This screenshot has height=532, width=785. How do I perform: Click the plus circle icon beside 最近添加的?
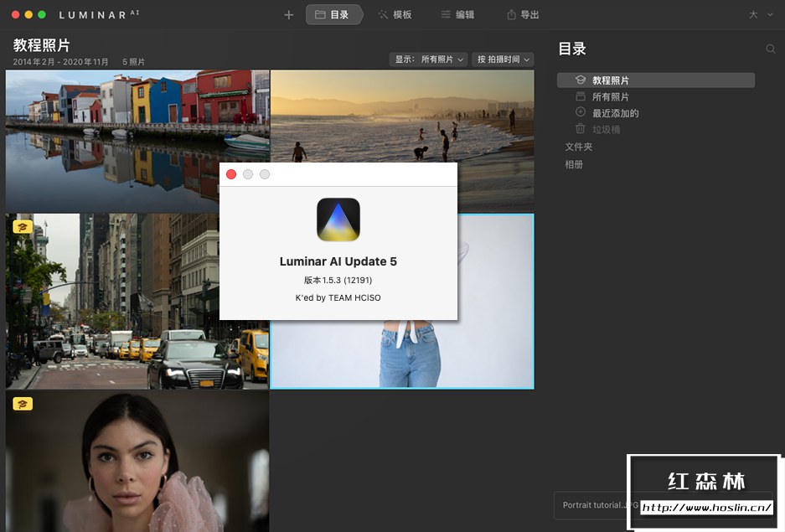coord(581,112)
